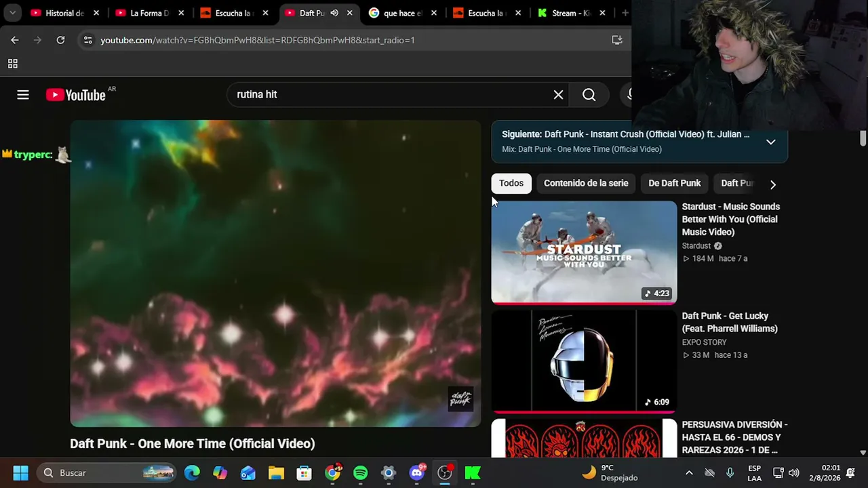Select the Todos filter chip
The width and height of the screenshot is (868, 488).
511,183
